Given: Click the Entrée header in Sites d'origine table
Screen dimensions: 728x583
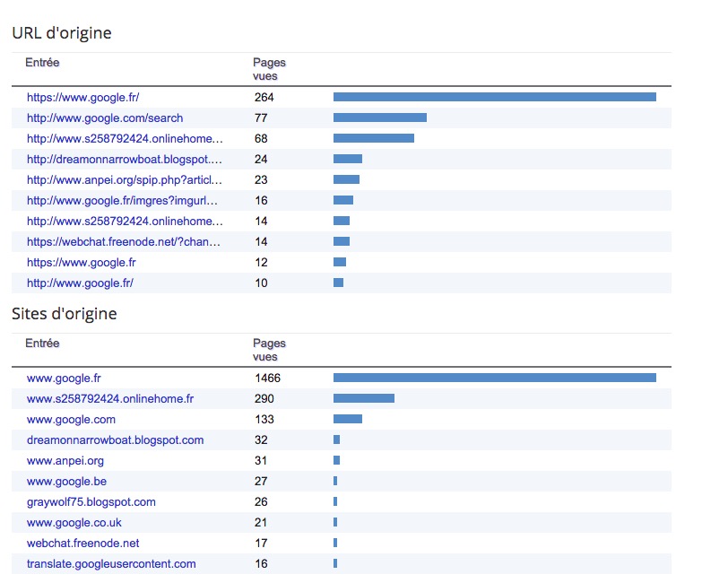Looking at the screenshot, I should tap(42, 344).
